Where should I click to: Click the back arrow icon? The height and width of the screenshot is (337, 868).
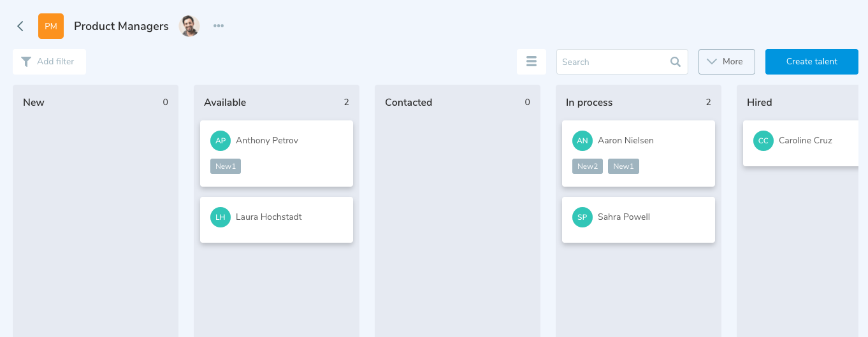(20, 26)
